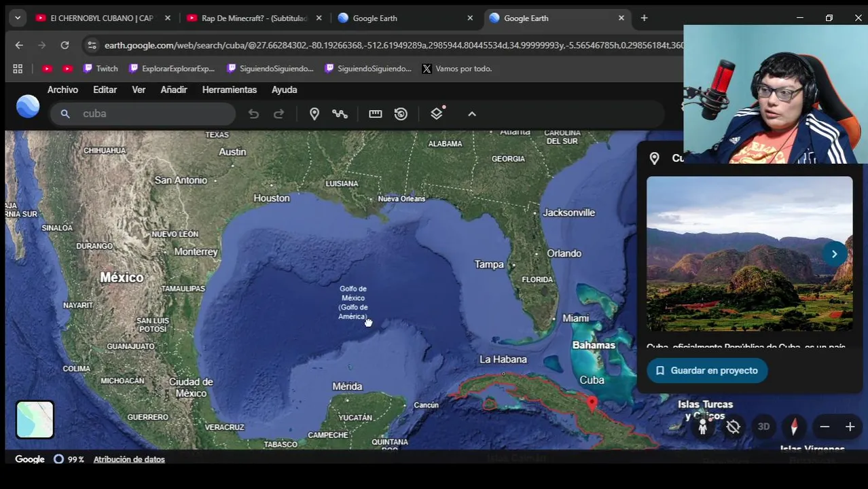
Task: Click the Google Earth globe logo
Action: 28,107
